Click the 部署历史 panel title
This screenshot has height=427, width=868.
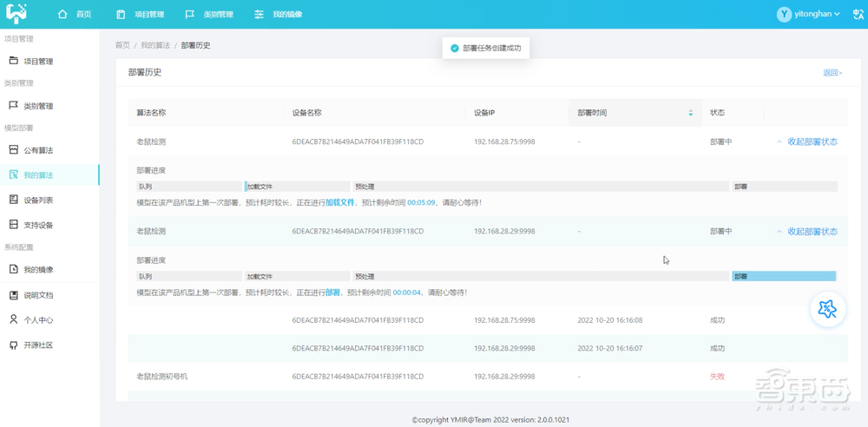145,73
